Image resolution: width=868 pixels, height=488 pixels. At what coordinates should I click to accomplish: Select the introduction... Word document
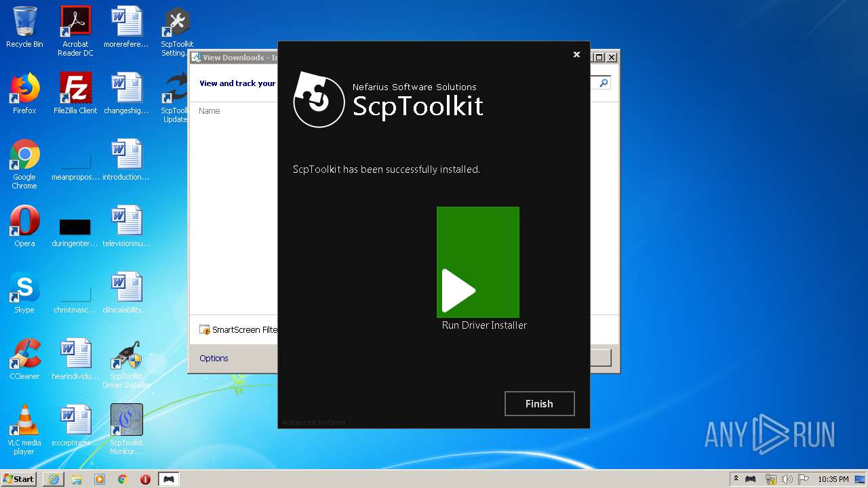pos(126,160)
